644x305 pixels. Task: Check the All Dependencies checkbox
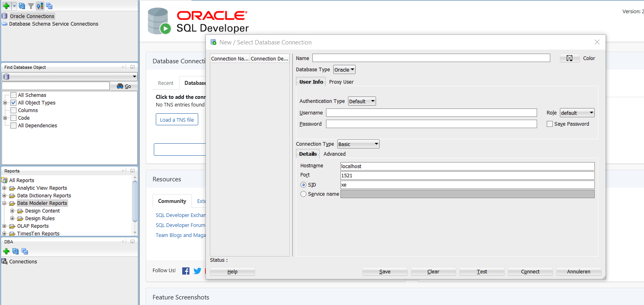14,125
